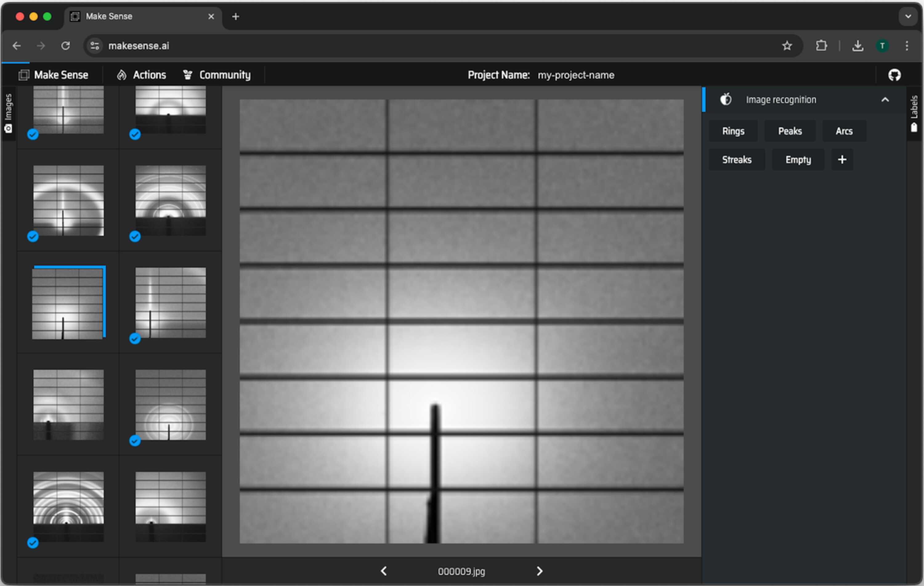Click the Make Sense logo icon
This screenshot has width=924, height=586.
[24, 75]
